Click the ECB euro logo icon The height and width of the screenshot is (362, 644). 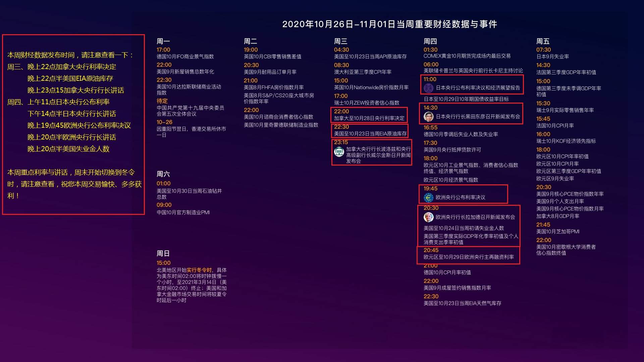(428, 197)
